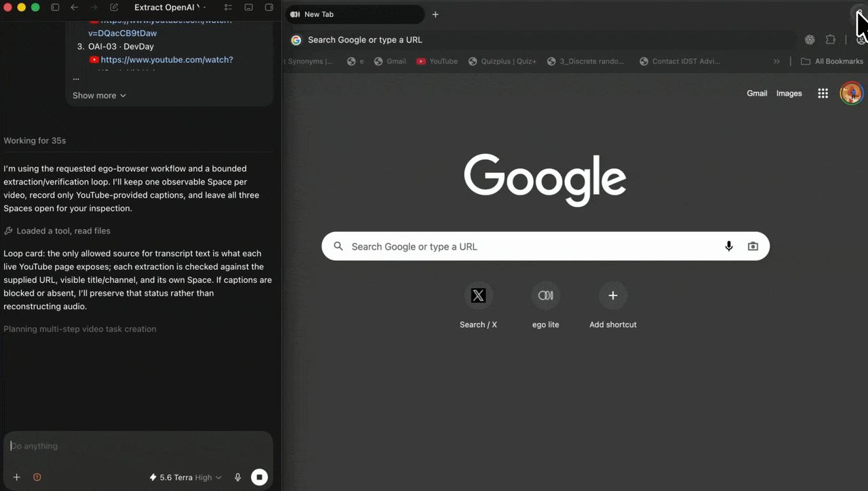Open the orange shield permissions icon
The image size is (868, 491).
[x=37, y=477]
